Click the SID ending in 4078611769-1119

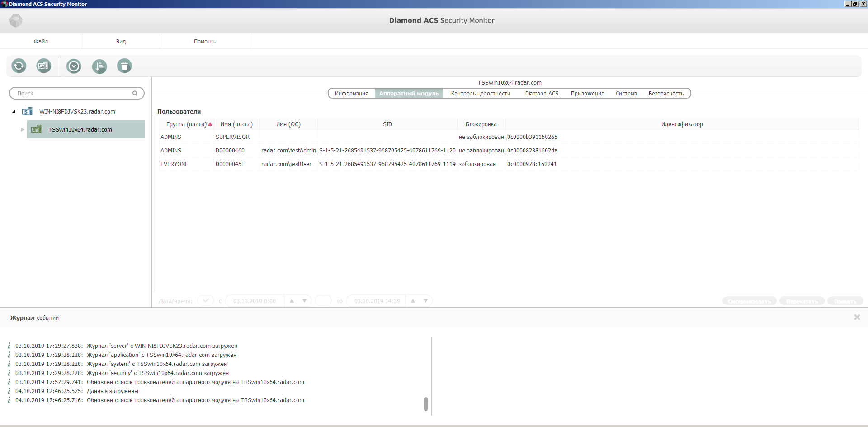tap(387, 164)
